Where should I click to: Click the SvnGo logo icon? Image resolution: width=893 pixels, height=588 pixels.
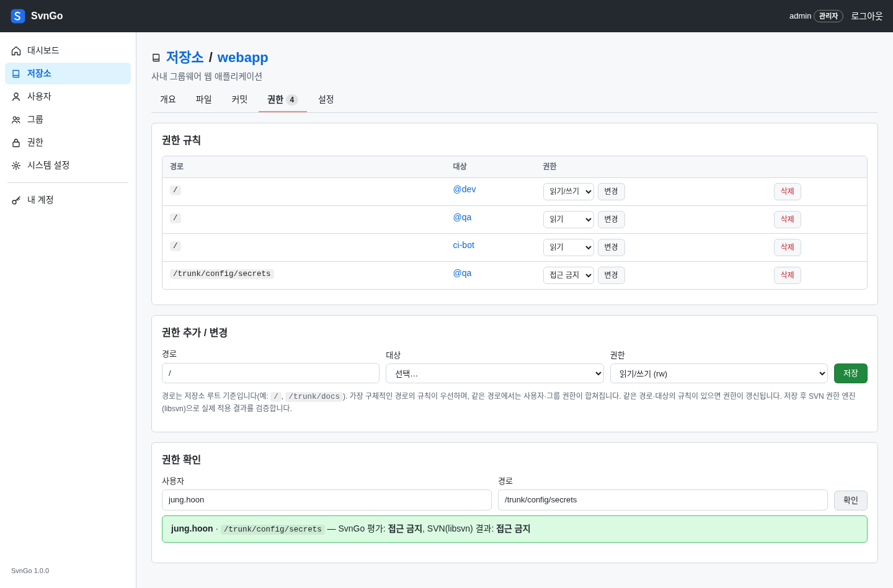[x=18, y=16]
